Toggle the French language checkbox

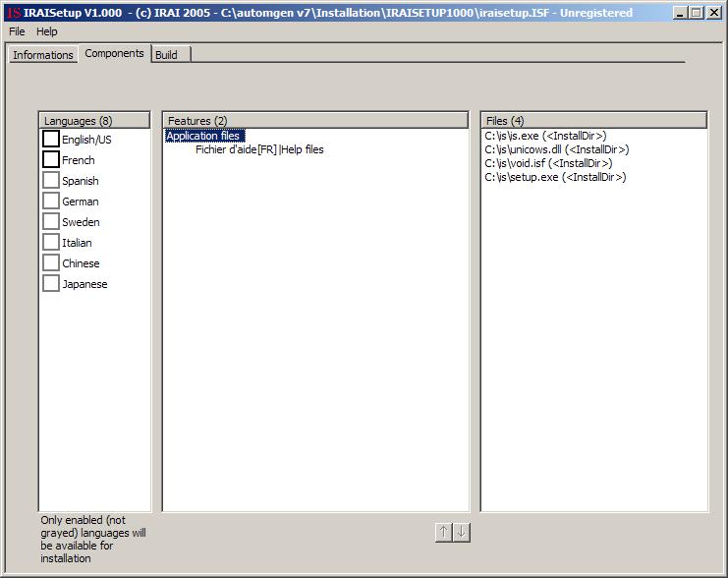(51, 160)
